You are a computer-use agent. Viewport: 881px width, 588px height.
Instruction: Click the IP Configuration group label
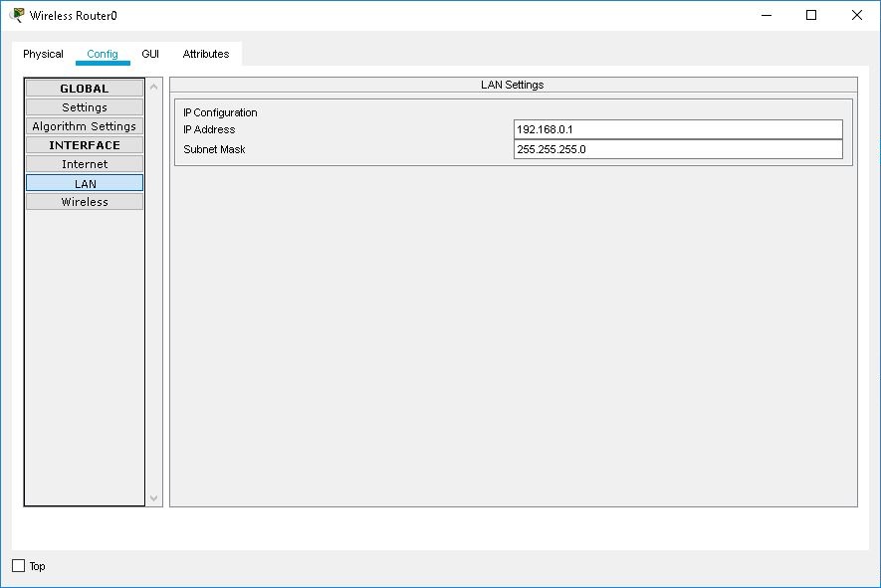[219, 112]
